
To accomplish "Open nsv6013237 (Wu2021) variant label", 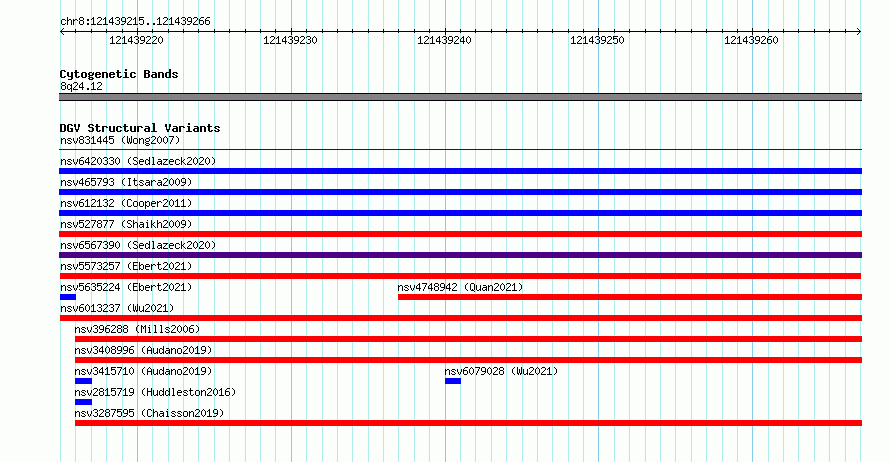I will point(117,308).
